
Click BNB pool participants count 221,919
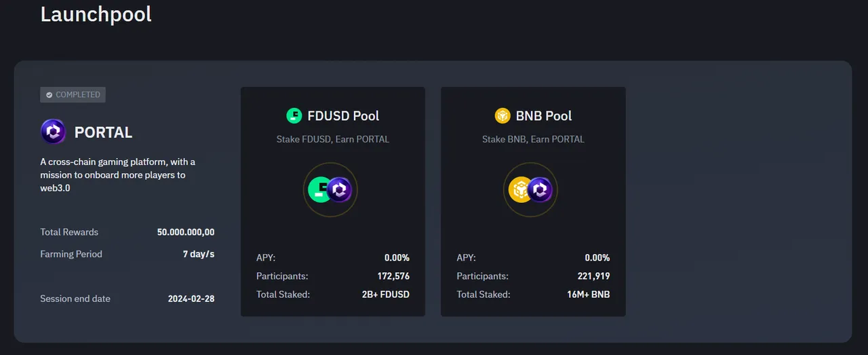point(593,276)
